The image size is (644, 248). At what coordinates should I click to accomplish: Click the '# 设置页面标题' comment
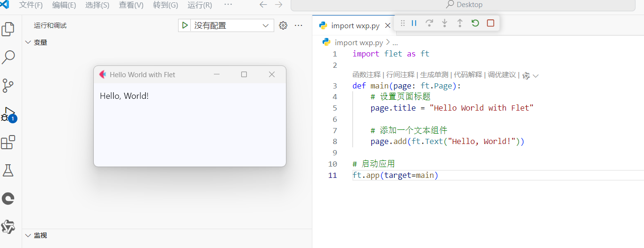[400, 97]
